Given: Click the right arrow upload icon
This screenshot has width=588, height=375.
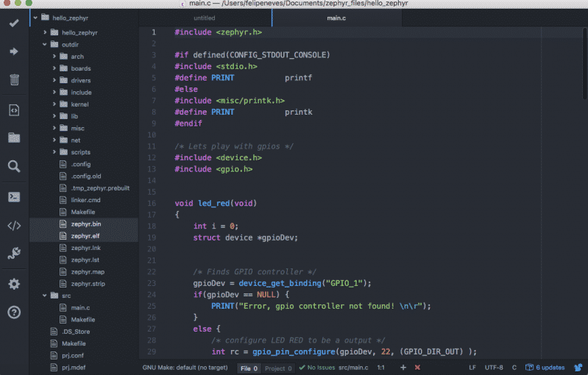Looking at the screenshot, I should (14, 51).
